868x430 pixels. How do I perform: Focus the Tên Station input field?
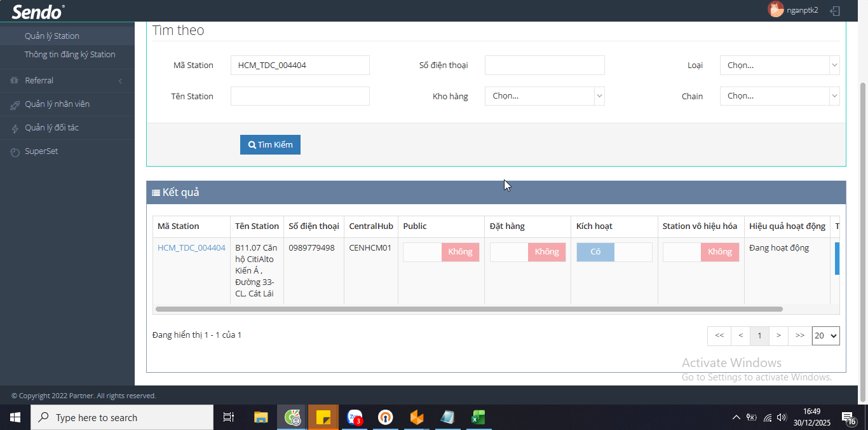(300, 96)
